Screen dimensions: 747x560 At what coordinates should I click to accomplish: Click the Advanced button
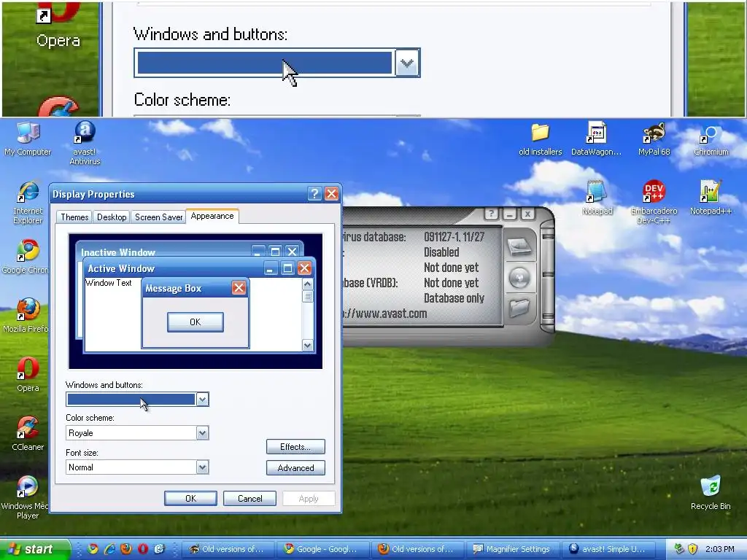coord(295,468)
